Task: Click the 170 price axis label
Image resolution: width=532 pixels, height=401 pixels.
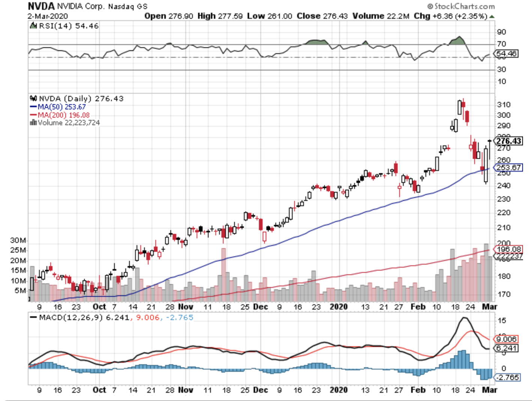Action: point(503,294)
